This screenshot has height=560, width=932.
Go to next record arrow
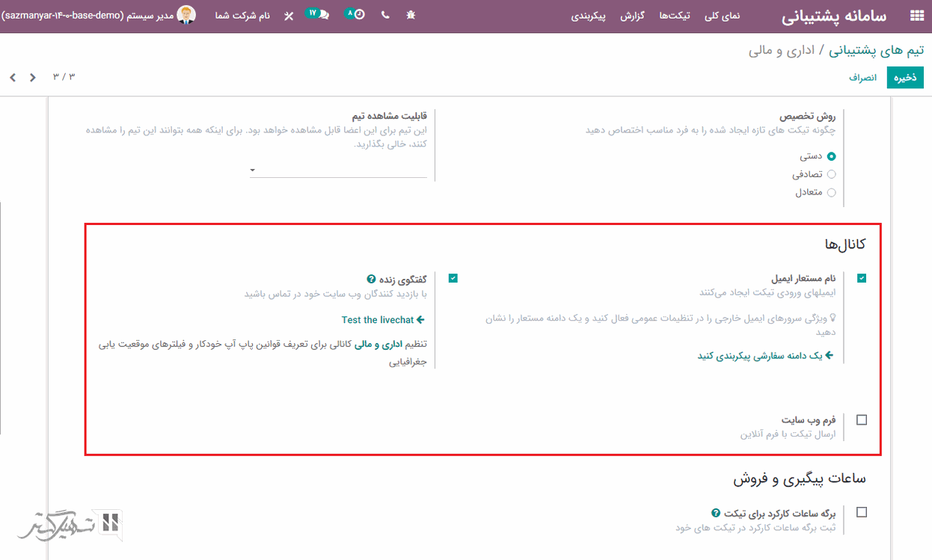[13, 77]
